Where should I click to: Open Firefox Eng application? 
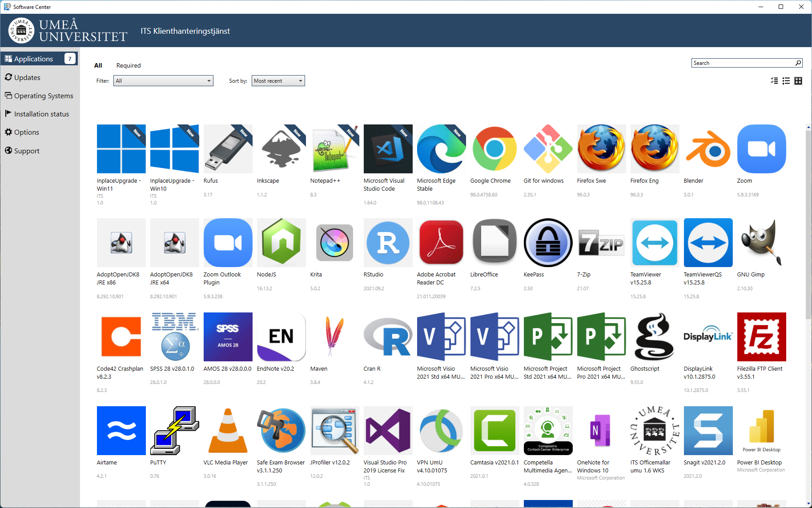pyautogui.click(x=655, y=149)
